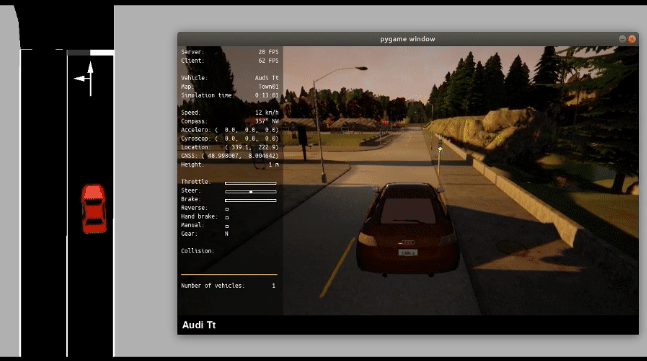Click the Speed readout of 12 km/h
647x361 pixels.
[x=267, y=113]
